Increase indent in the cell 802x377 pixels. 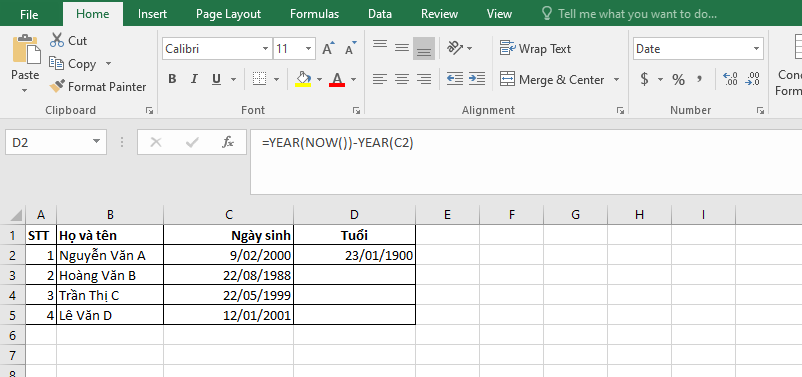click(477, 79)
